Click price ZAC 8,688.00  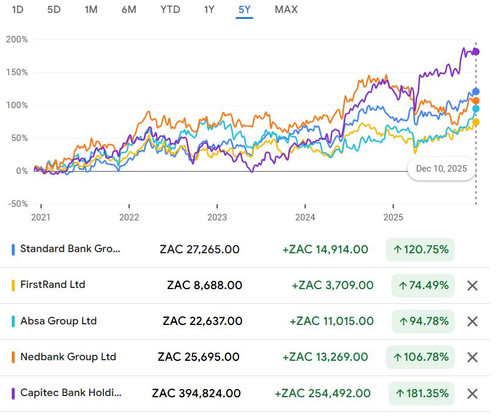(x=204, y=286)
